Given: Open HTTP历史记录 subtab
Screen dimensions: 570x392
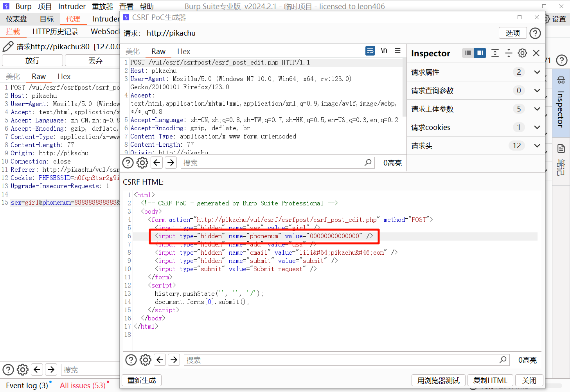Looking at the screenshot, I should (x=56, y=32).
